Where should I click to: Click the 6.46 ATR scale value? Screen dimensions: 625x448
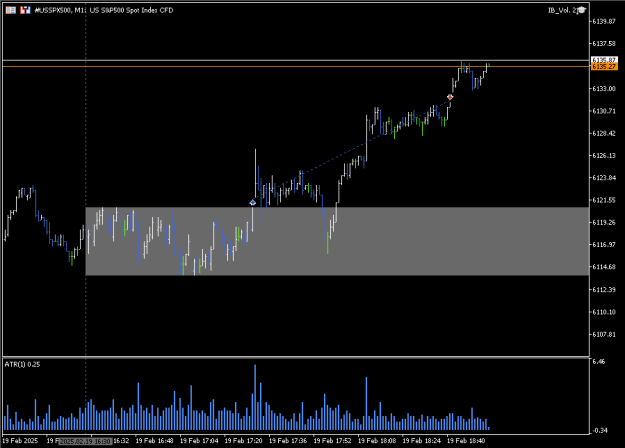click(599, 362)
